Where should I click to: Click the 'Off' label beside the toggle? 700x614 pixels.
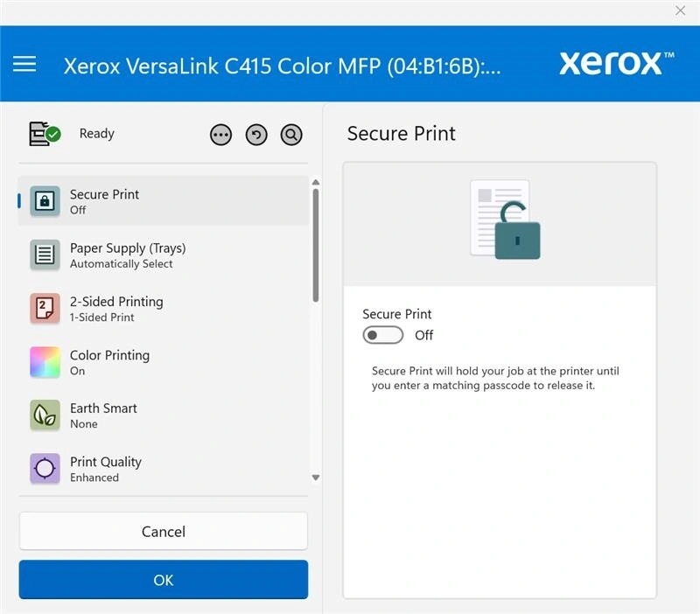pos(424,335)
